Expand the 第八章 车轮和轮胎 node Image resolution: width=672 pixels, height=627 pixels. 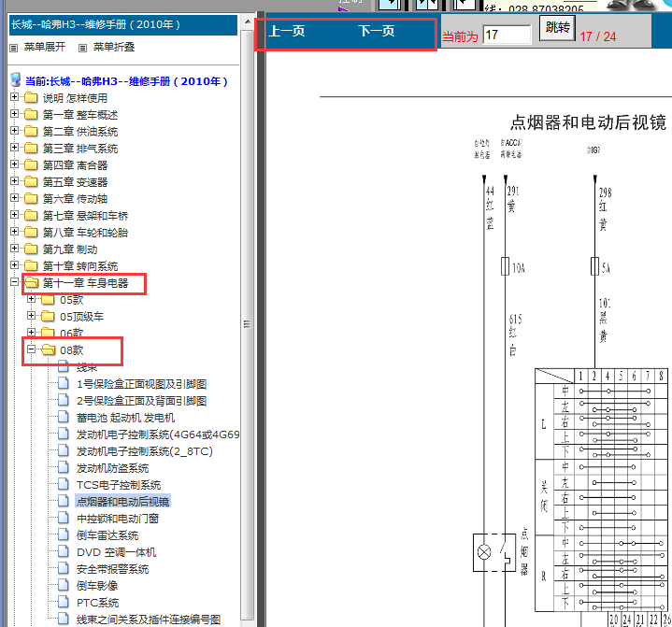[x=15, y=232]
